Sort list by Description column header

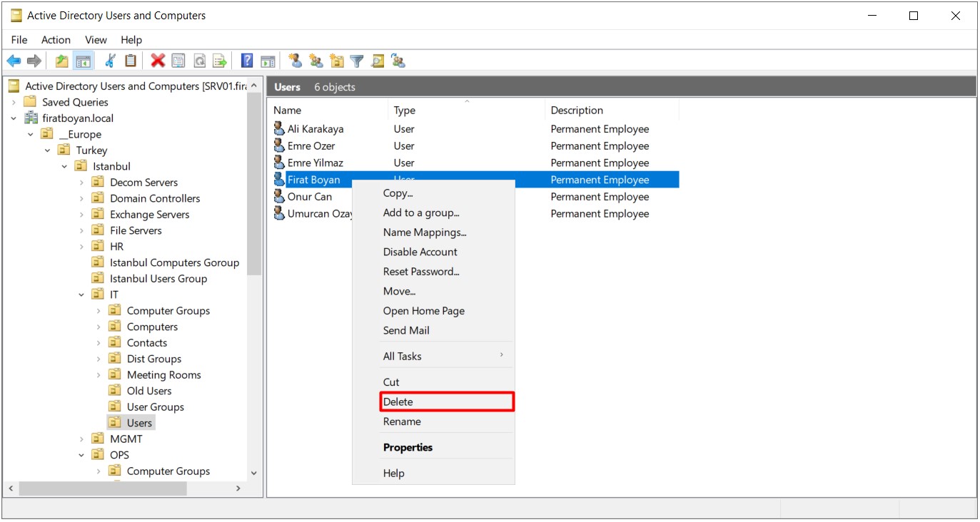coord(612,110)
